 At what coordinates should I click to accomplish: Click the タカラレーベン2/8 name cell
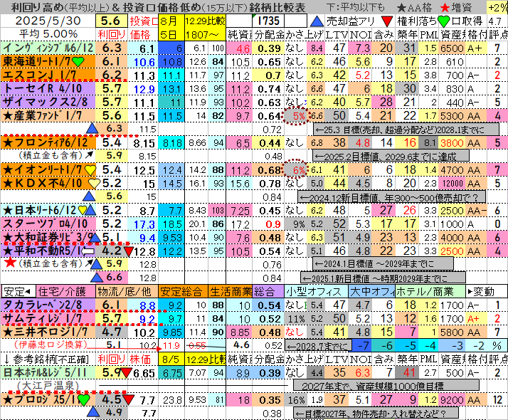pos(48,305)
